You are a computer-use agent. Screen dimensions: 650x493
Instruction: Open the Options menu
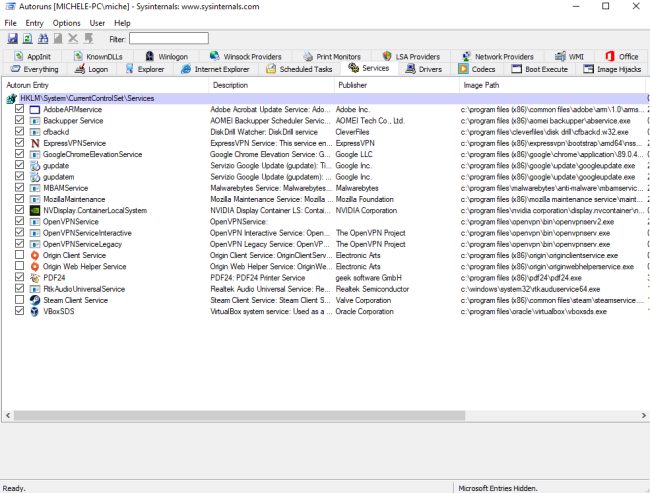66,23
